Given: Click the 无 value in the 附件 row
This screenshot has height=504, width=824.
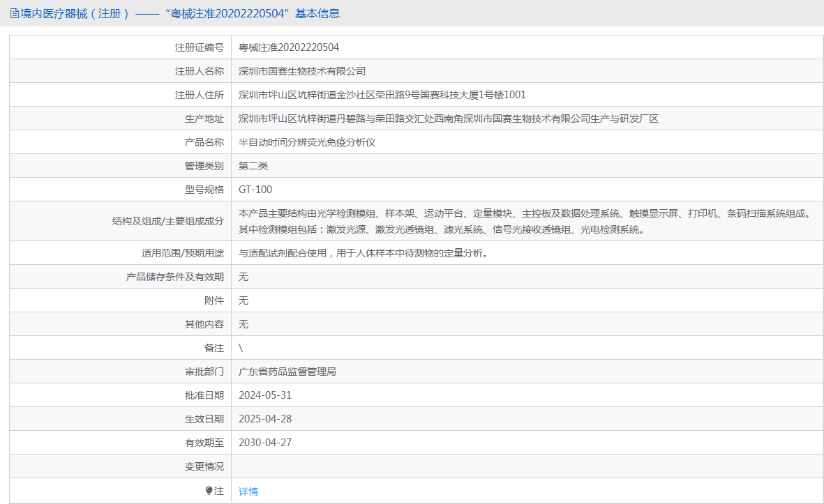Looking at the screenshot, I should click(x=244, y=300).
